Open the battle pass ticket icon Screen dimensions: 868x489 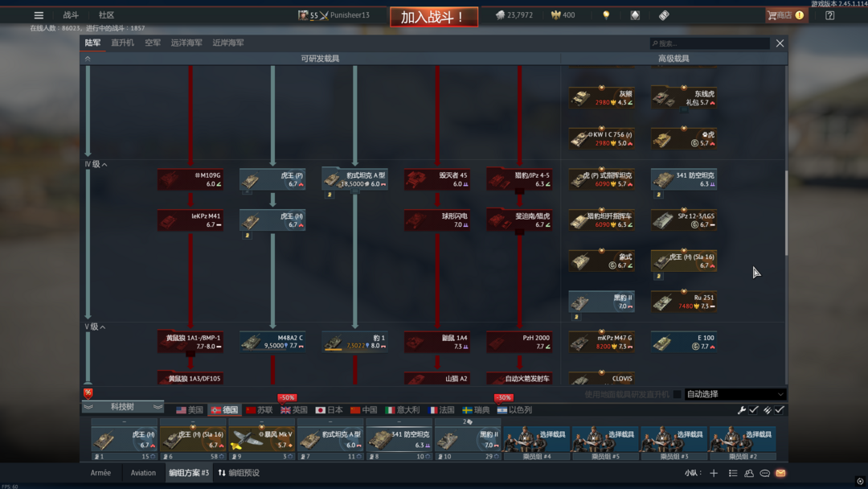664,15
